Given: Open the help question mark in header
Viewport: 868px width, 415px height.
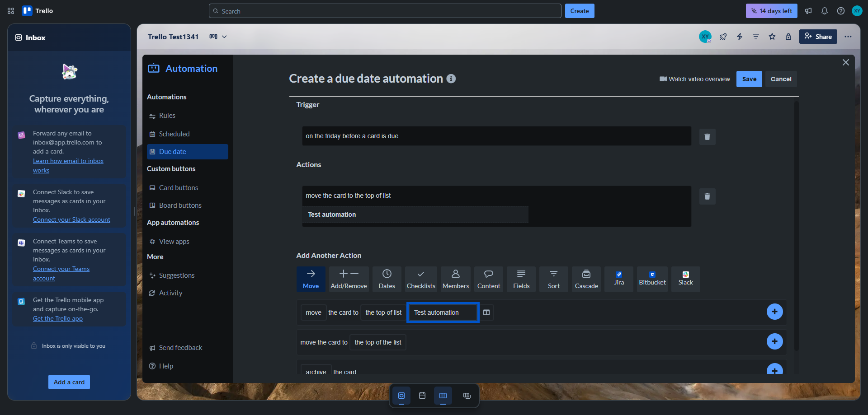Looking at the screenshot, I should pos(841,11).
